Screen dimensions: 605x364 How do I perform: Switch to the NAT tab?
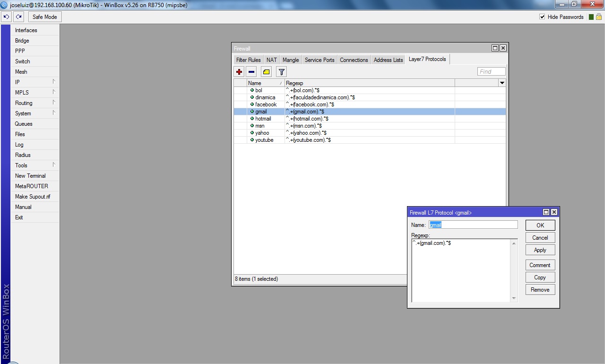click(272, 60)
